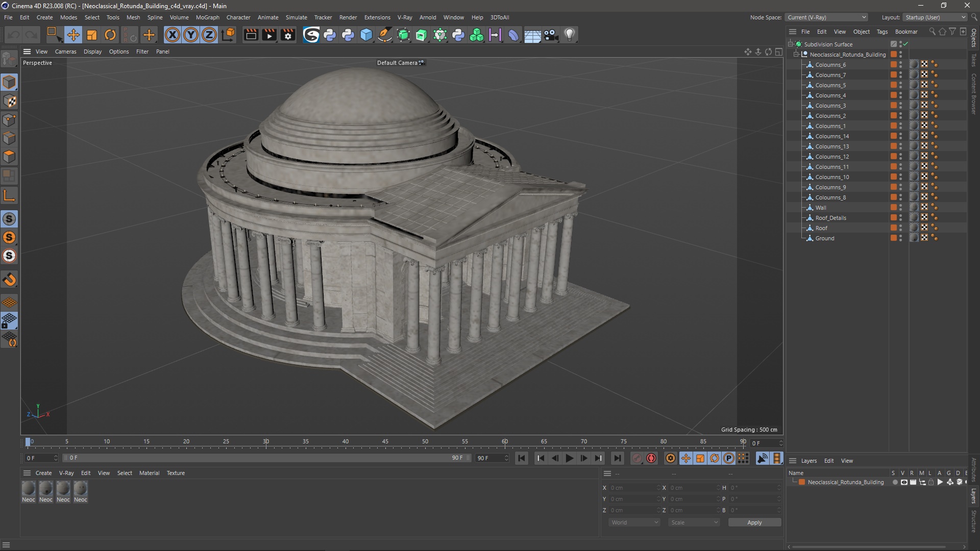Click the viewport maximize toggle icon

tap(779, 52)
